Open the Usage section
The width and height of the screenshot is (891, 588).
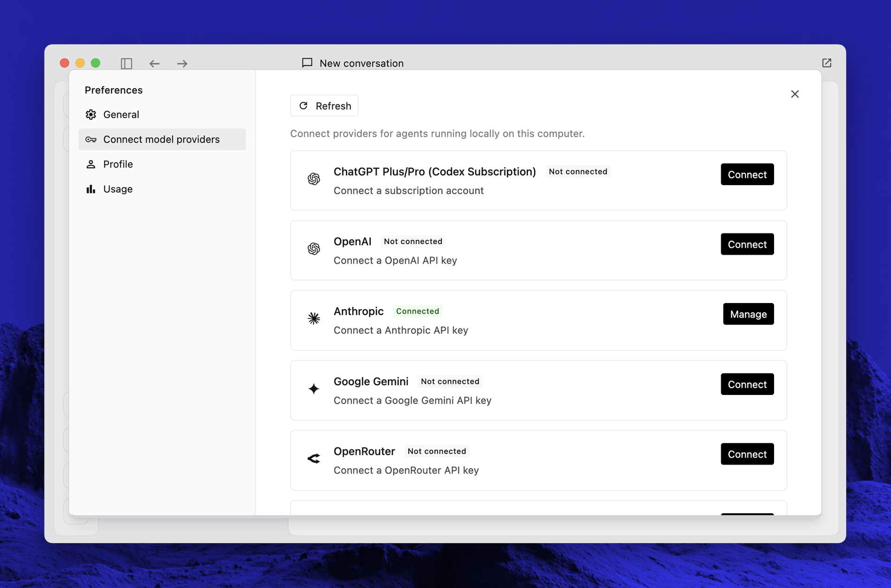162,189
